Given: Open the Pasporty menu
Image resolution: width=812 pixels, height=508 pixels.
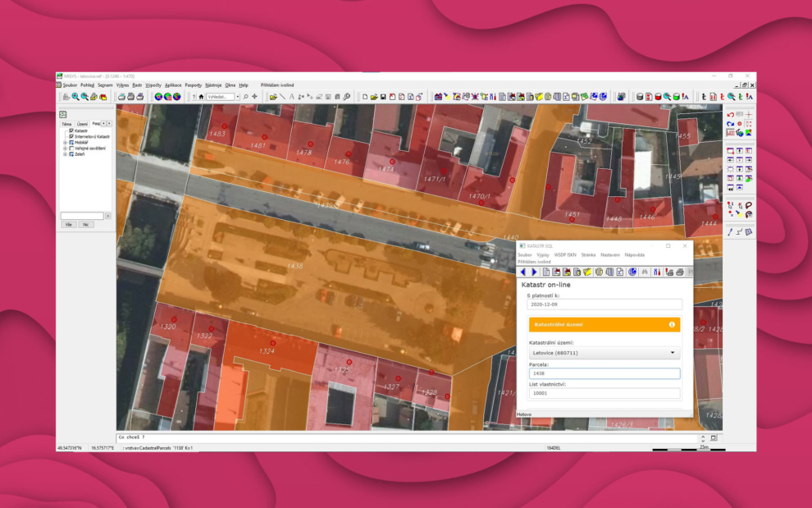Looking at the screenshot, I should point(194,85).
